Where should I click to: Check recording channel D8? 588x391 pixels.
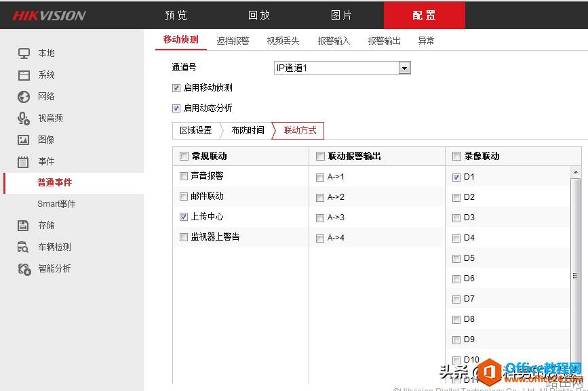(456, 320)
